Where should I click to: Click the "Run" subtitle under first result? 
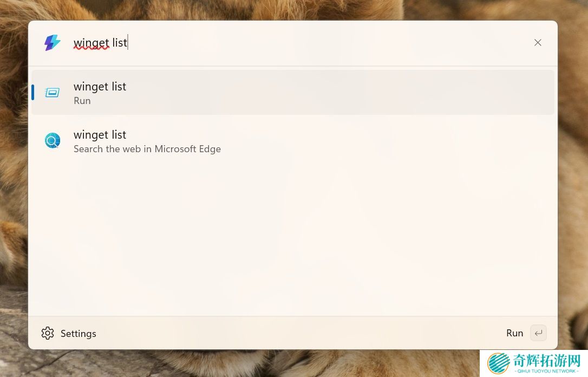82,101
